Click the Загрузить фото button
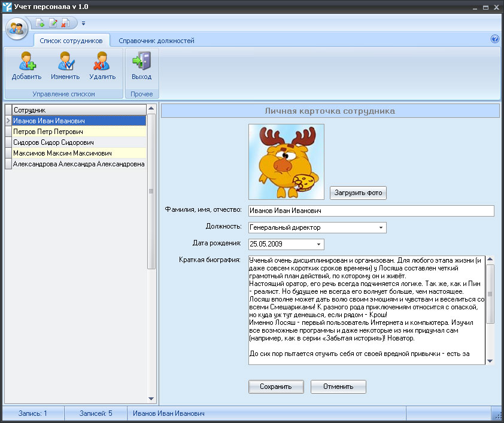The width and height of the screenshot is (504, 423). 357,193
